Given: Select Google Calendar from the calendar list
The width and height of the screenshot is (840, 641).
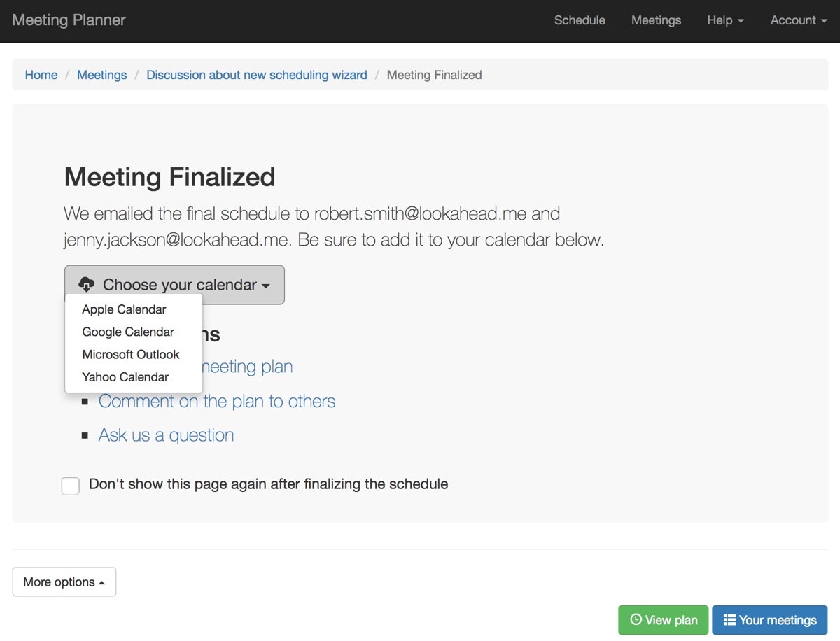Looking at the screenshot, I should click(128, 332).
